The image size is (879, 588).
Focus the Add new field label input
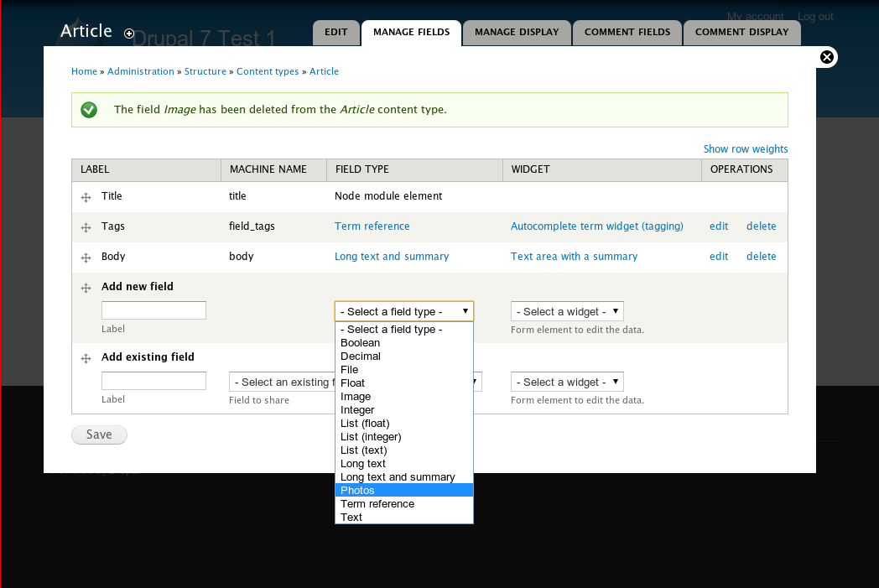153,310
